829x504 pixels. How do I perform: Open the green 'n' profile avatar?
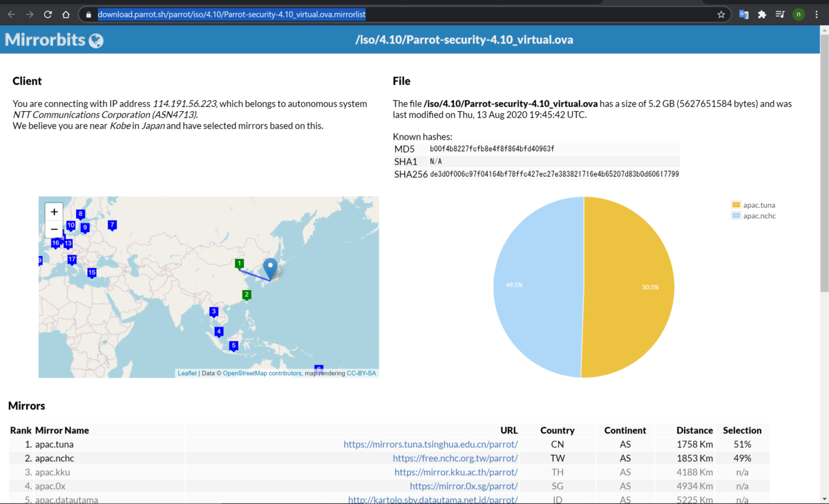(x=799, y=14)
